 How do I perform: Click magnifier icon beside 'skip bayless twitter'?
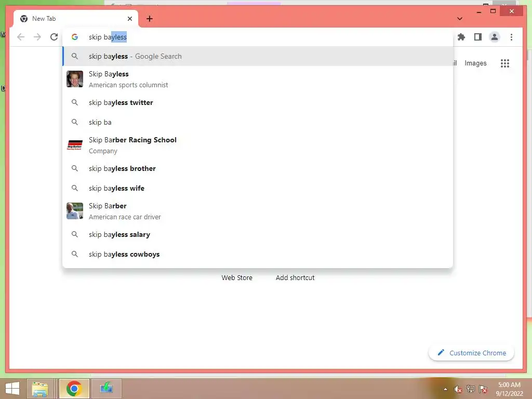[75, 102]
